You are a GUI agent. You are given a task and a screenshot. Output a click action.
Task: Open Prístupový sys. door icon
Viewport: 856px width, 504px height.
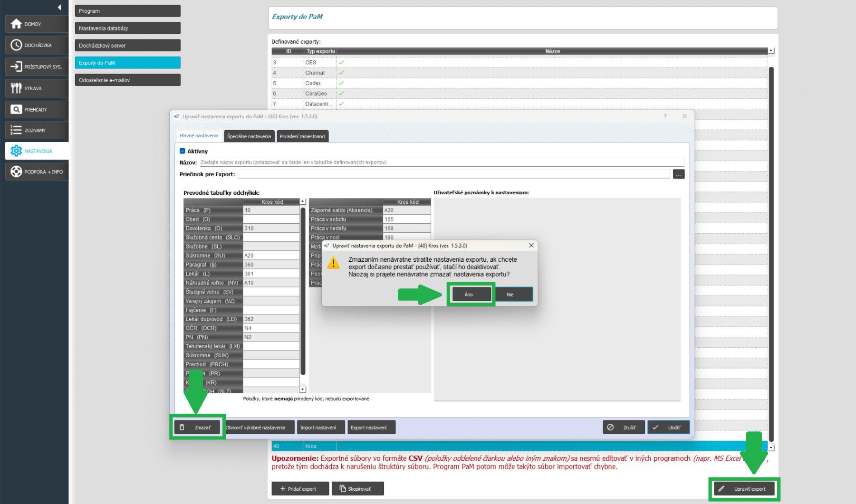(x=16, y=67)
